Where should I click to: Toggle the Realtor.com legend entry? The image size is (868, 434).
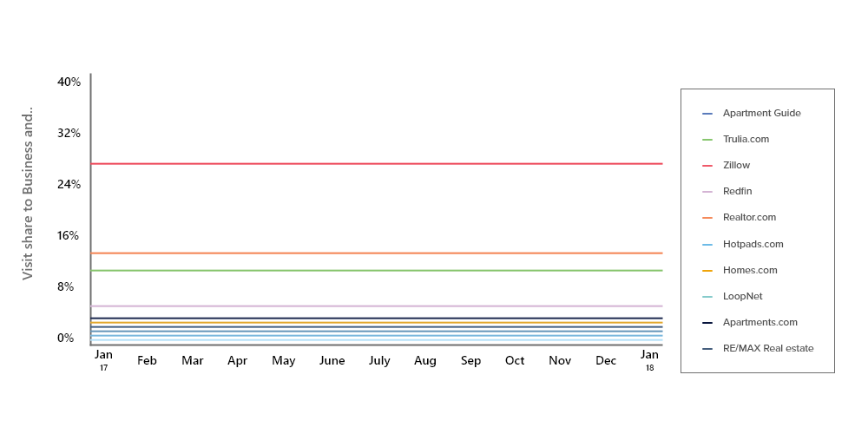pyautogui.click(x=749, y=217)
